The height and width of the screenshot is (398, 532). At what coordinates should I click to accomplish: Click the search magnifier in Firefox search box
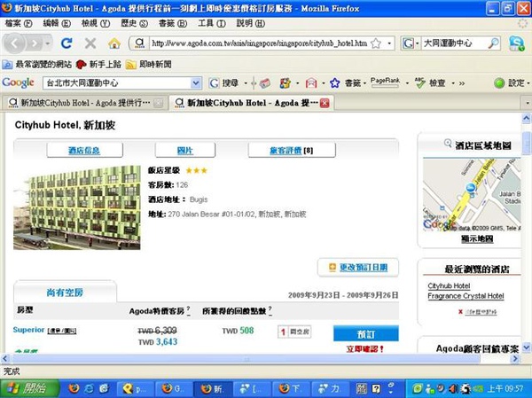click(493, 43)
